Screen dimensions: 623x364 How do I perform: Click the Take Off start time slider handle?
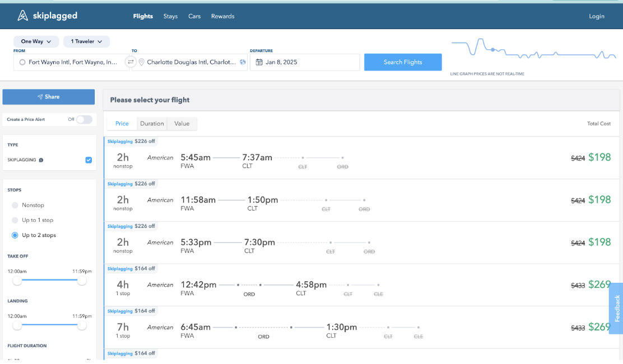(x=17, y=280)
